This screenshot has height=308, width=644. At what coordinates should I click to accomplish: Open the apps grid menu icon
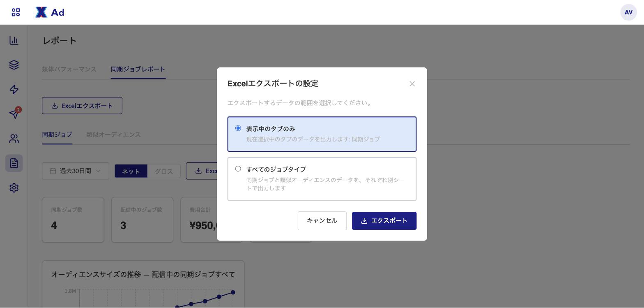coord(16,12)
